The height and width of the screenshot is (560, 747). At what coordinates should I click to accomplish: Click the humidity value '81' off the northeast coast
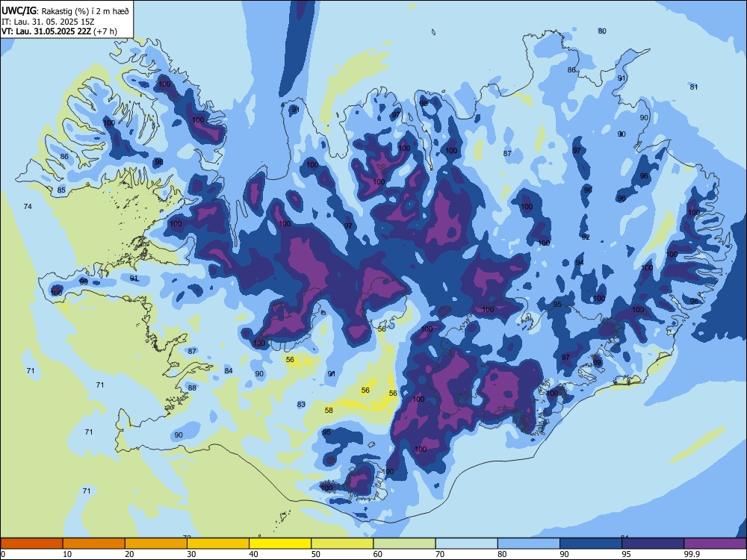pos(694,87)
